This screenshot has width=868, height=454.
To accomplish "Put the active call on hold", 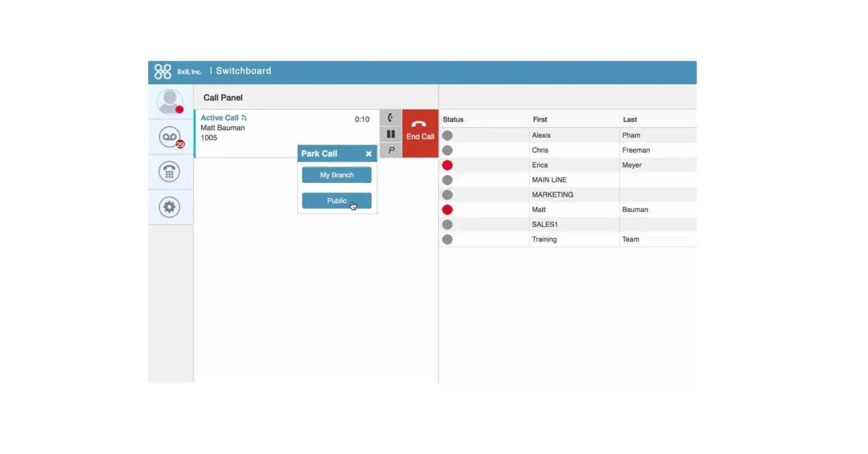I will [x=390, y=134].
